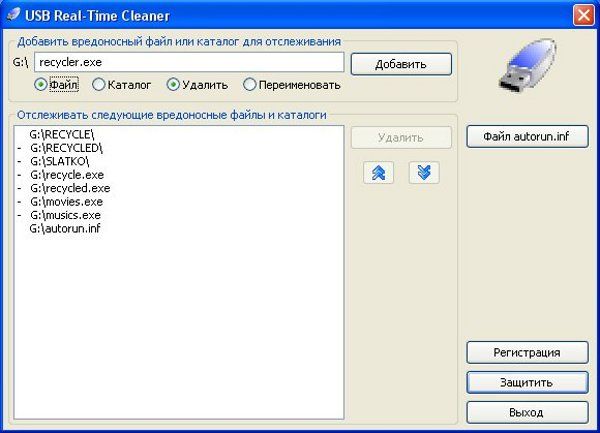The width and height of the screenshot is (600, 433).
Task: Open the Файл autorun.inf button
Action: click(x=527, y=136)
